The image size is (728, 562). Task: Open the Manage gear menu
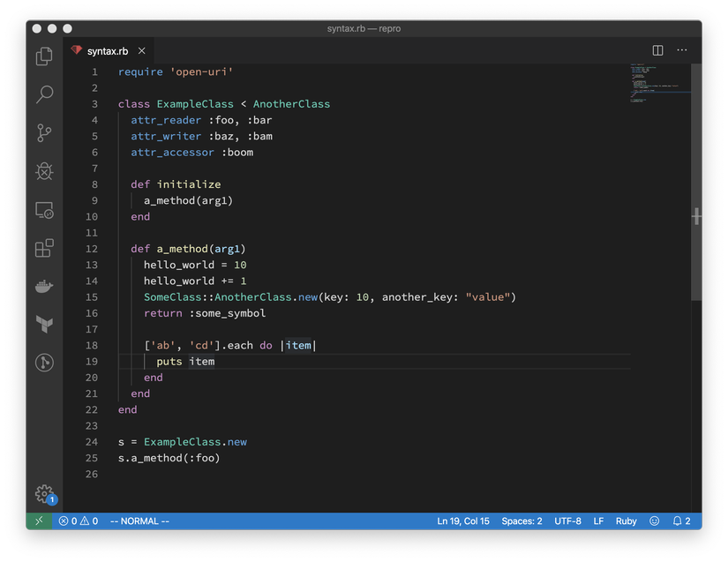(44, 493)
